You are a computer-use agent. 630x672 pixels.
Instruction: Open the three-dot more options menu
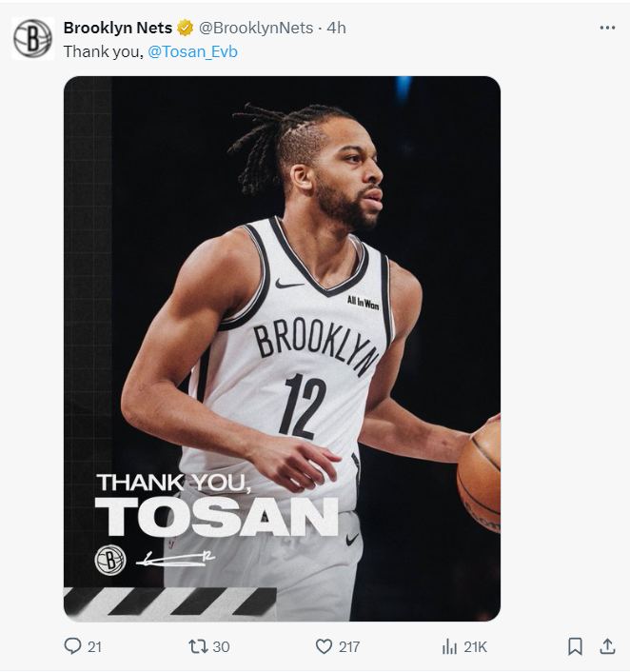click(607, 29)
